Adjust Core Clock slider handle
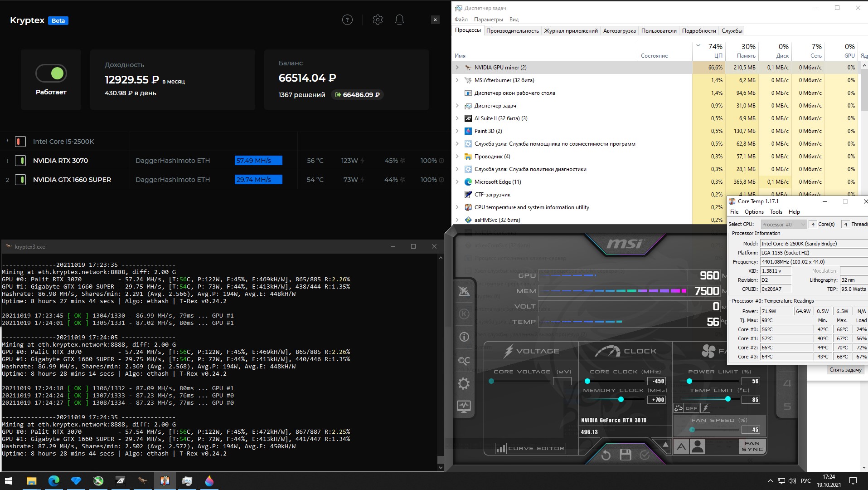 (x=587, y=381)
